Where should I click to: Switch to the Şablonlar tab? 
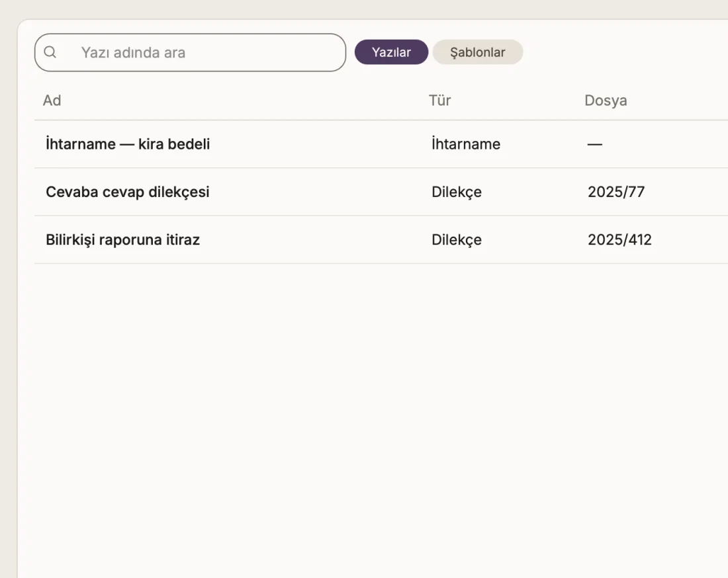pos(477,52)
